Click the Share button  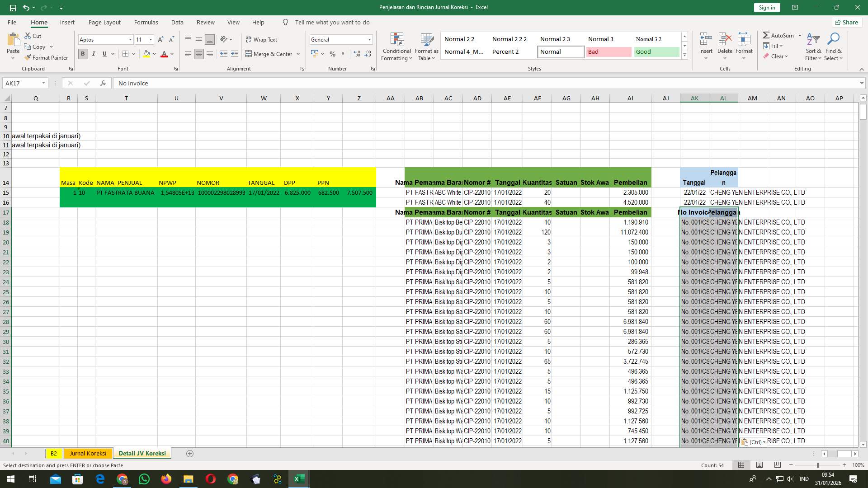click(x=846, y=22)
